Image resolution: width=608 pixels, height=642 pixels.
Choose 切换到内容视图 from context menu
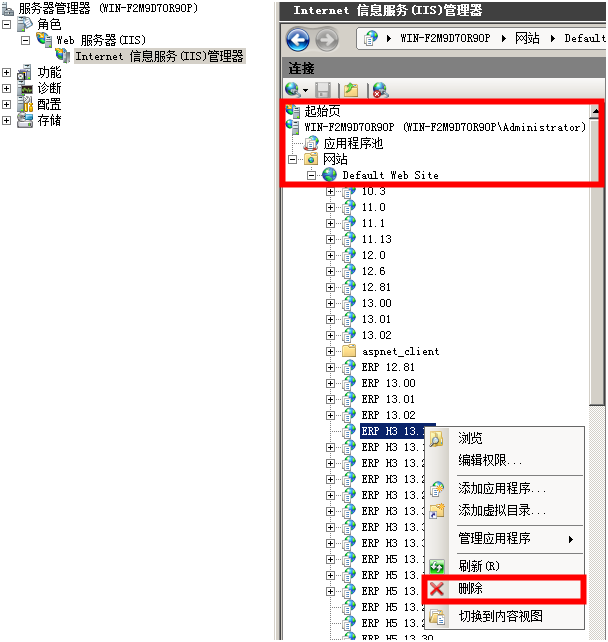pyautogui.click(x=505, y=616)
